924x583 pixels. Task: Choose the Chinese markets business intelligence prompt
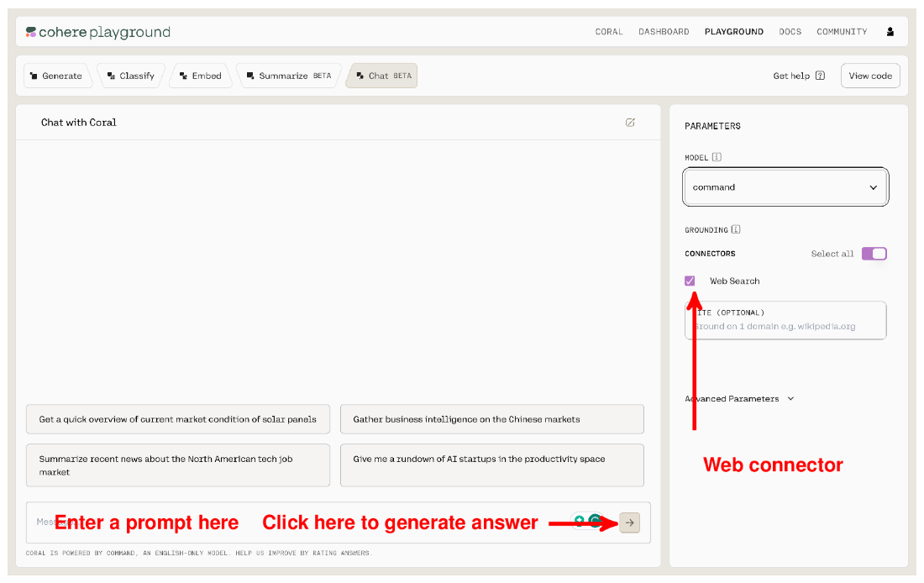click(x=492, y=419)
